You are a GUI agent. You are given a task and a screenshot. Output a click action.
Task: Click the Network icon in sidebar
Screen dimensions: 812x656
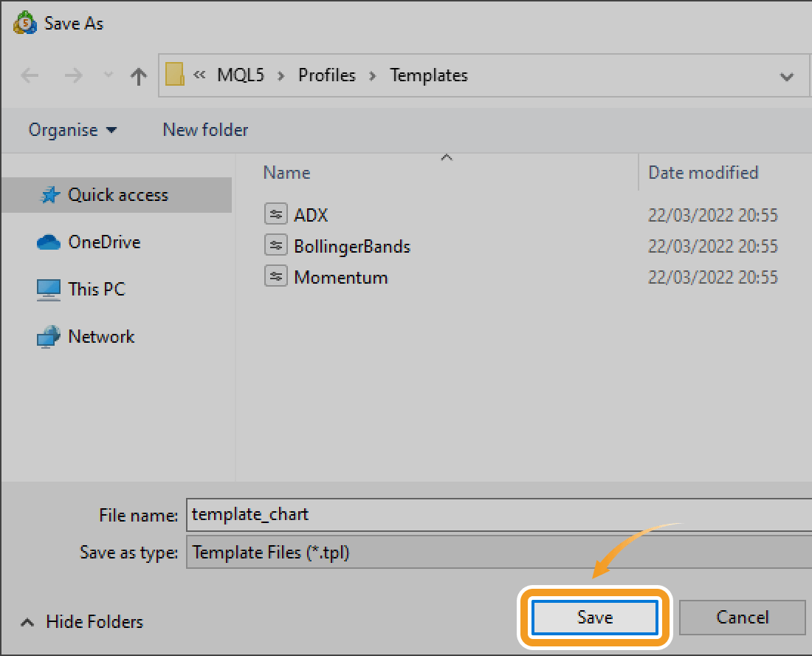(49, 337)
